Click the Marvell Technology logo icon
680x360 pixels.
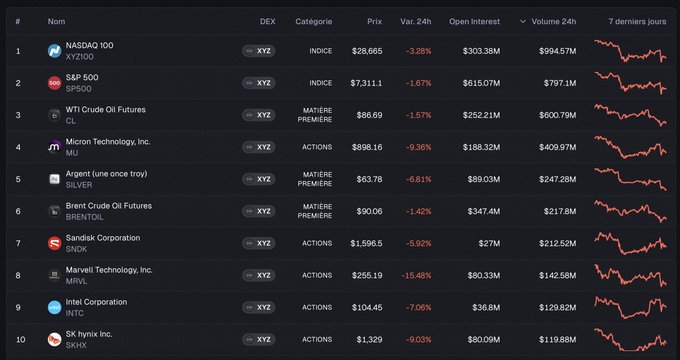54,275
